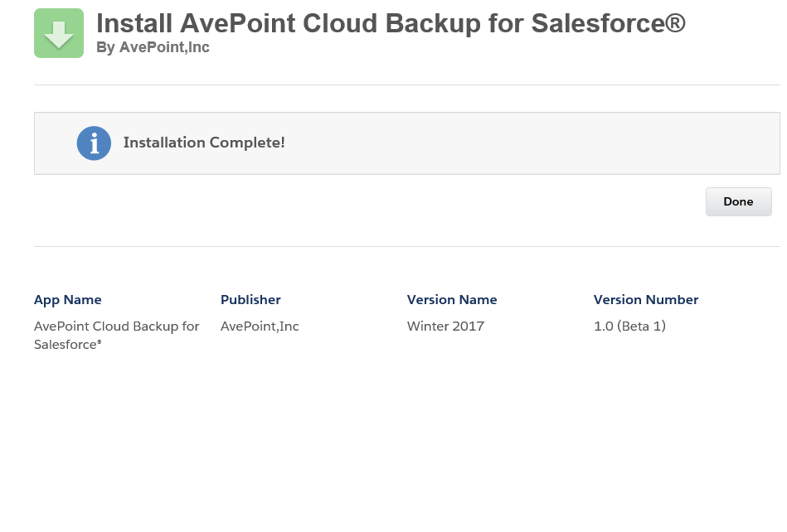Click the 1.0 (Beta 1) version number

click(x=629, y=326)
